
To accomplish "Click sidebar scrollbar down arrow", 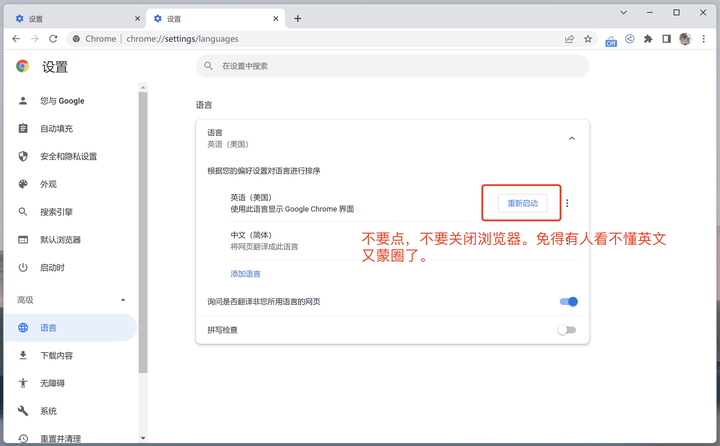I will (143, 438).
